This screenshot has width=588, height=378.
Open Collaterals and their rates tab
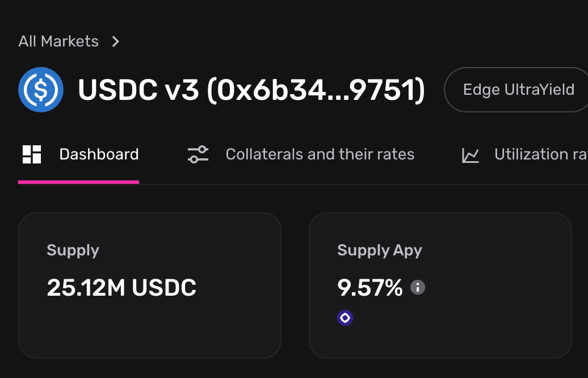pyautogui.click(x=320, y=154)
